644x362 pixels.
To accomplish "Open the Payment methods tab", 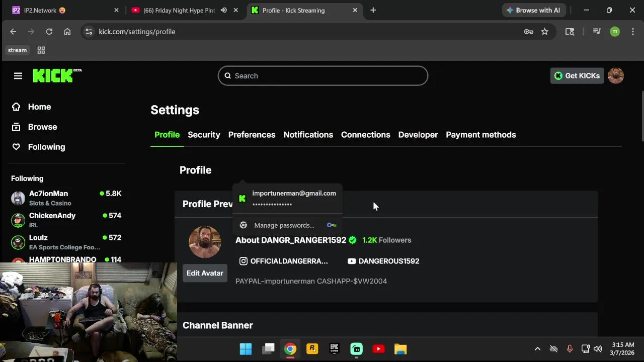I will click(x=481, y=135).
